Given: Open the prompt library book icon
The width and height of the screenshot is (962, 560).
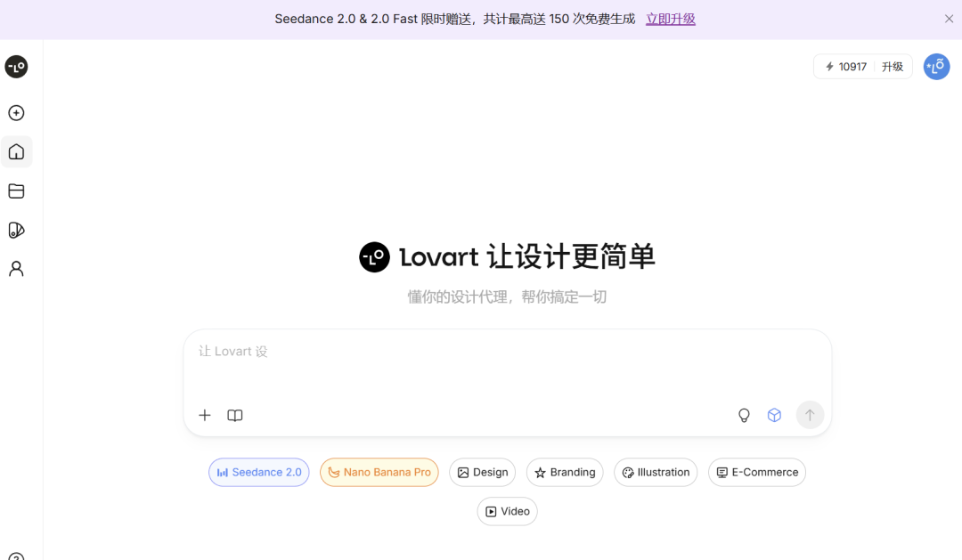Looking at the screenshot, I should pyautogui.click(x=234, y=415).
